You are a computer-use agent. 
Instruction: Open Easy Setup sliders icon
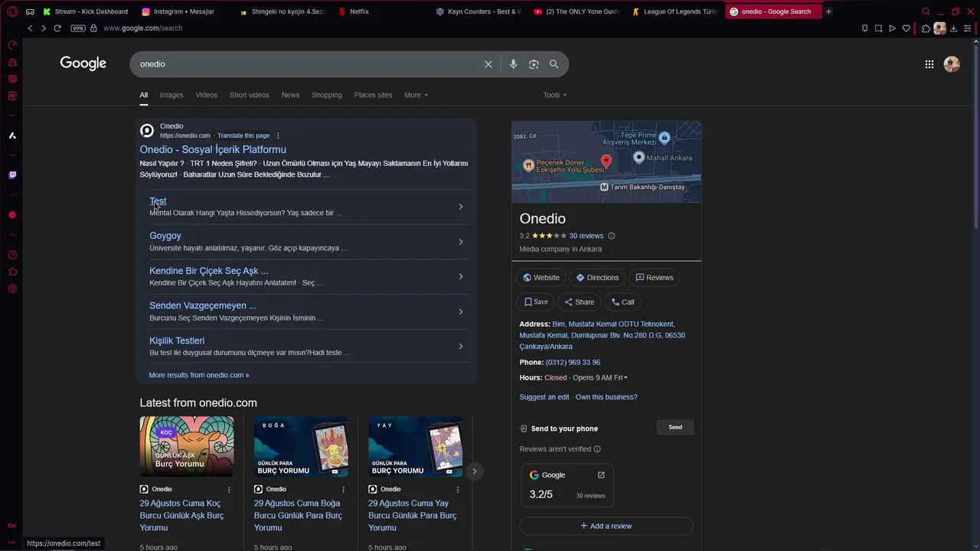pyautogui.click(x=968, y=28)
